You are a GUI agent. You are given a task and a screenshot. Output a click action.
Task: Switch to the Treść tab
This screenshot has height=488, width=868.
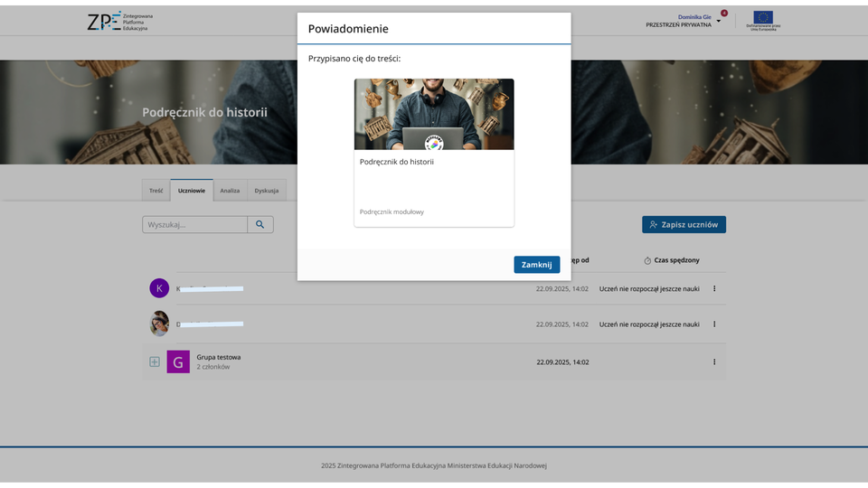[x=156, y=191]
